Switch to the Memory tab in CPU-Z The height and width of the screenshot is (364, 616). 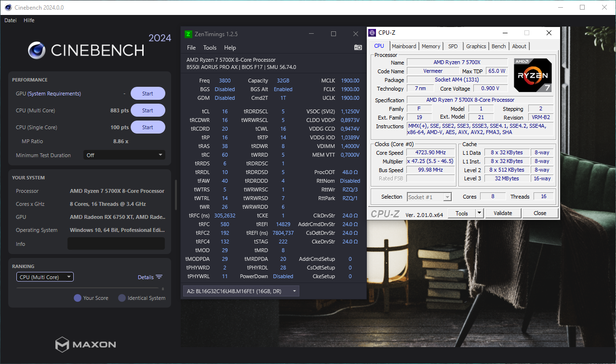tap(431, 46)
